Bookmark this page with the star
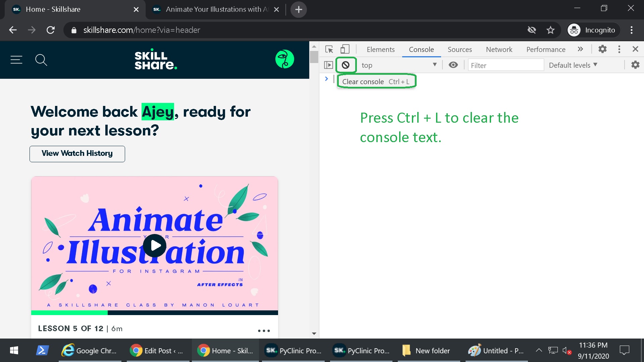This screenshot has width=644, height=362. (x=550, y=30)
